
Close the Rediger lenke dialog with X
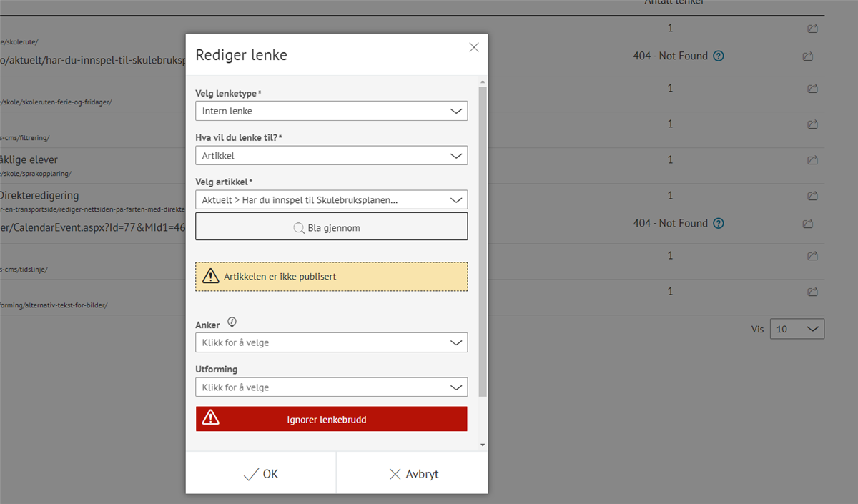coord(473,48)
